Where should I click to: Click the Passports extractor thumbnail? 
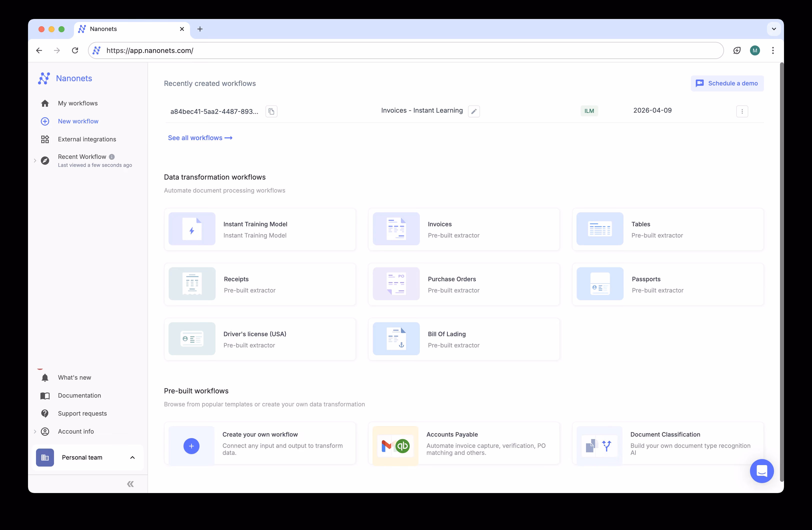(600, 283)
